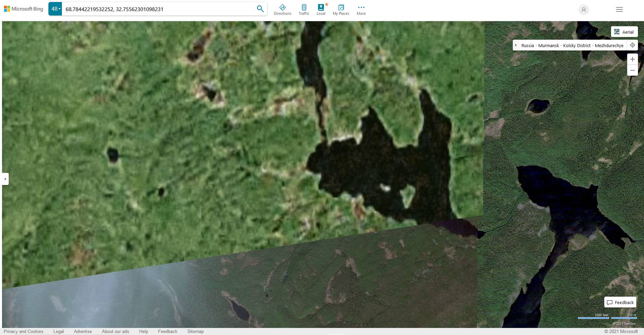The image size is (644, 335).
Task: Open My Places
Action: (341, 9)
